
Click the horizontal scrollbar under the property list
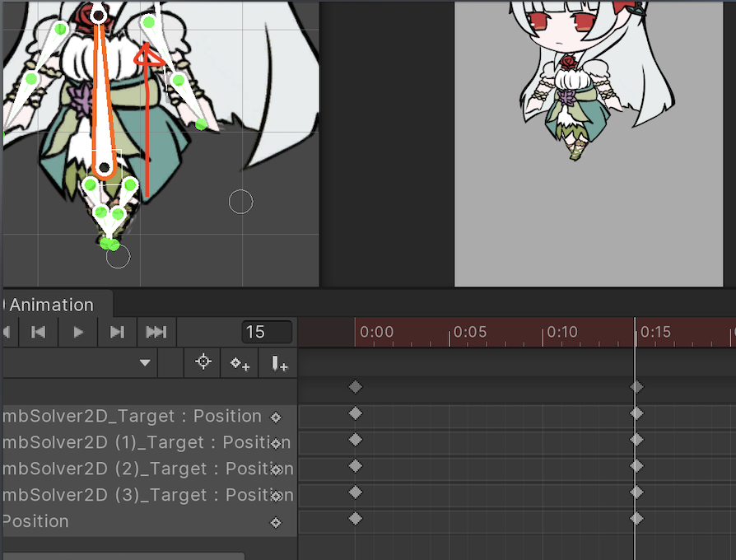pyautogui.click(x=123, y=556)
